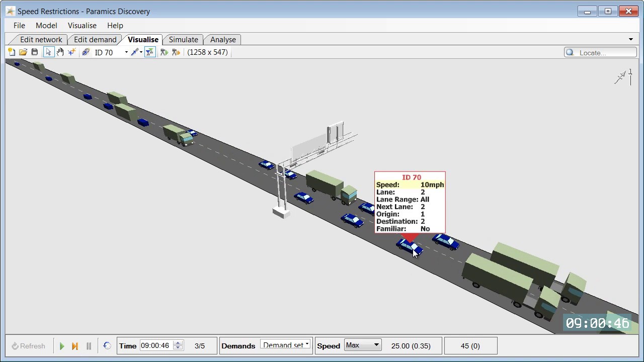Viewport: 644px width, 362px height.
Task: Open the Speed Max dropdown
Action: (x=362, y=345)
